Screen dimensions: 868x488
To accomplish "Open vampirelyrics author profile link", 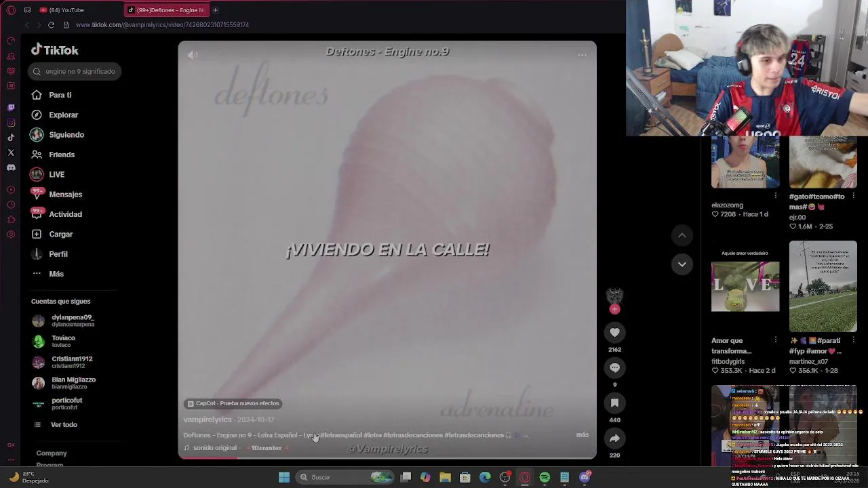I will 208,420.
